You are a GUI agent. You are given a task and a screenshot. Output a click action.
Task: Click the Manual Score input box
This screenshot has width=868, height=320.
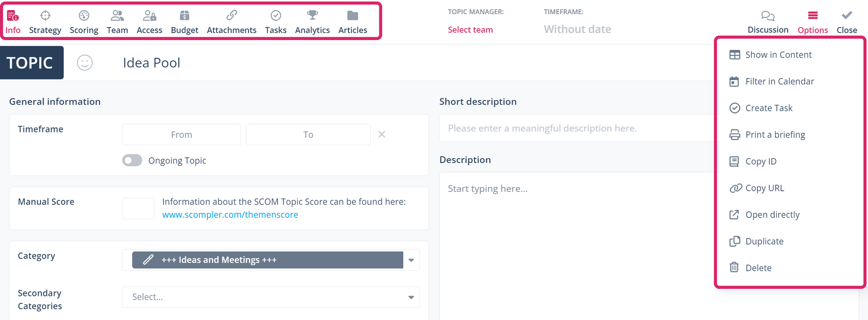(x=138, y=208)
